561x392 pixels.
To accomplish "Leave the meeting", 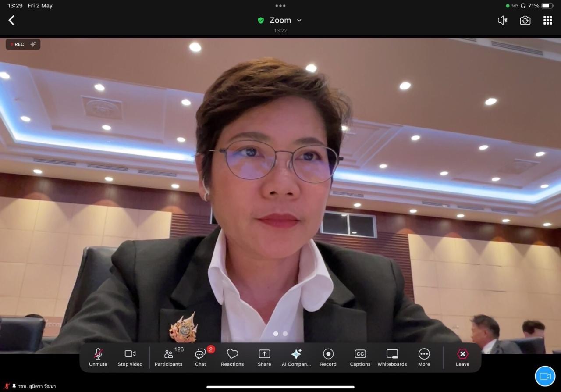I will pos(462,357).
